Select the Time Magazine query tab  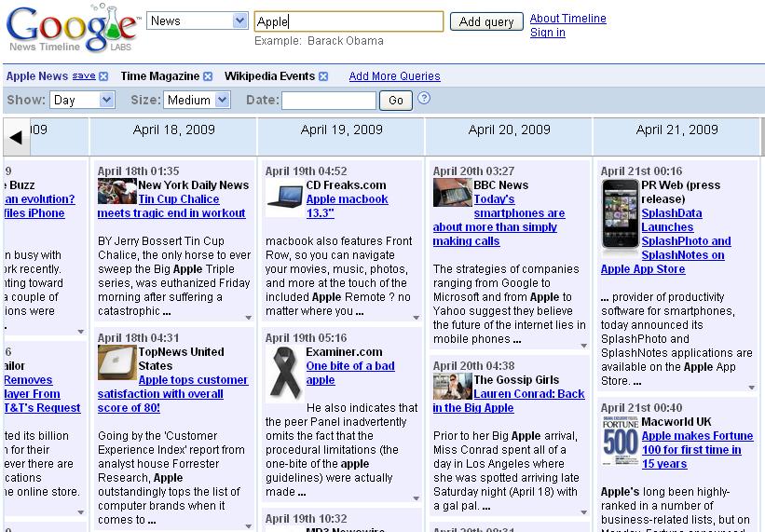pyautogui.click(x=160, y=76)
